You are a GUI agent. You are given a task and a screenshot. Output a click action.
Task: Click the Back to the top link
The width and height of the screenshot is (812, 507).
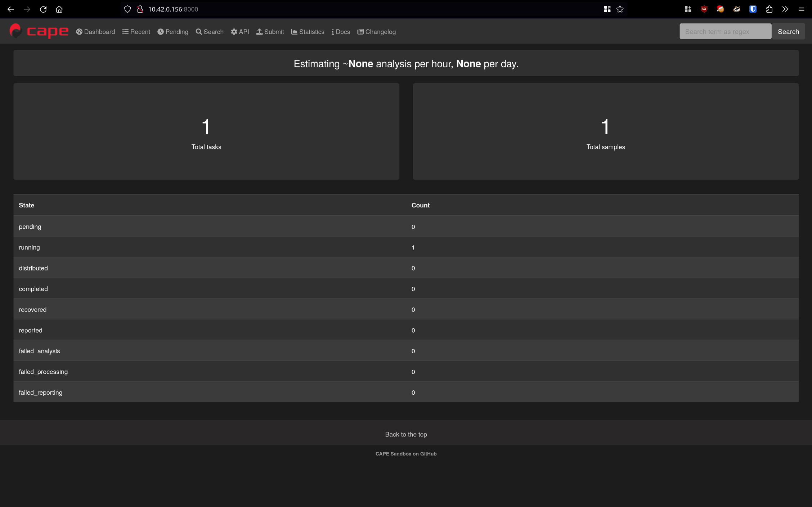coord(406,434)
